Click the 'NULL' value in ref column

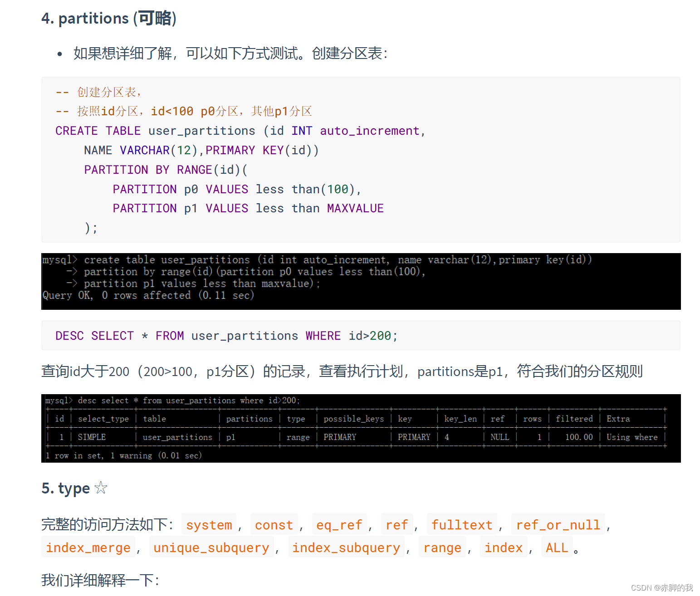tap(499, 437)
